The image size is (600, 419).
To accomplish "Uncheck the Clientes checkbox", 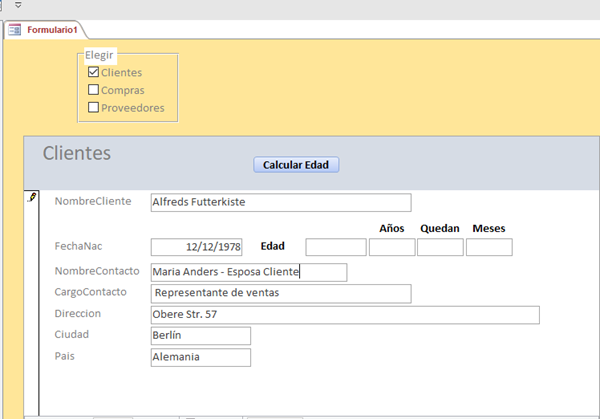I will (x=94, y=72).
